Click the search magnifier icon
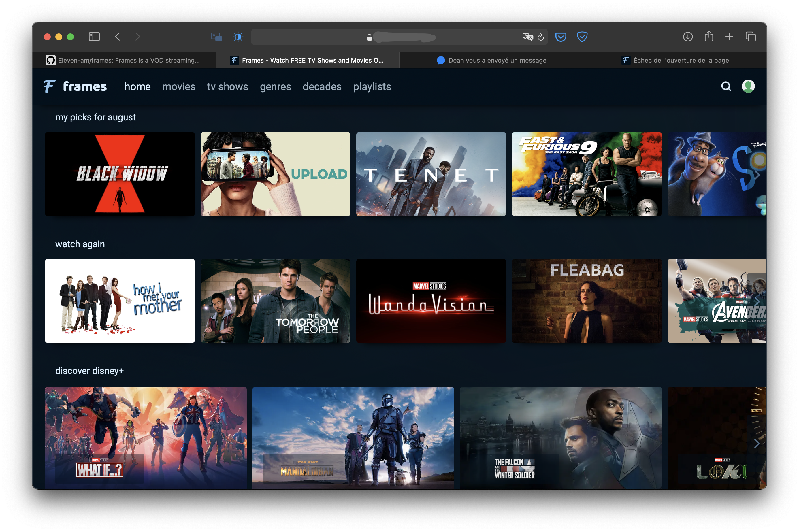The height and width of the screenshot is (532, 799). [726, 86]
